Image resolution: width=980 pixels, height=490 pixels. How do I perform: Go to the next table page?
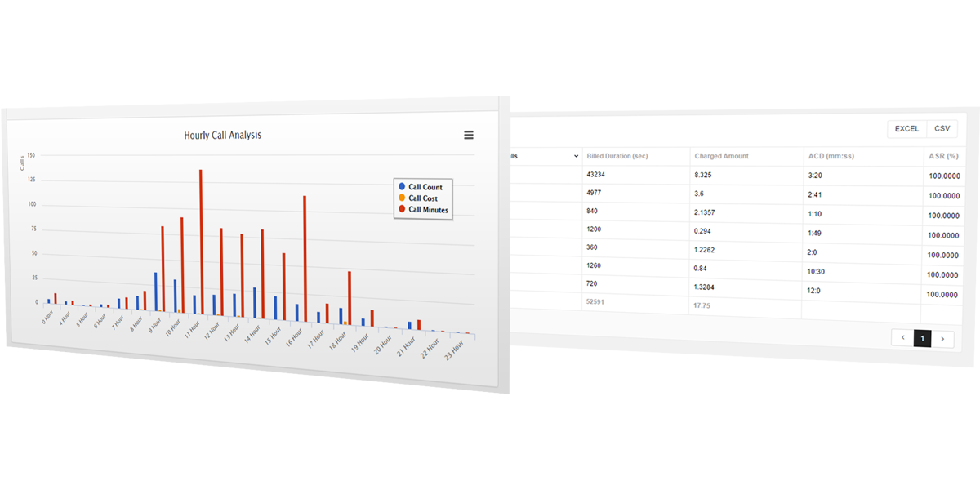[942, 338]
